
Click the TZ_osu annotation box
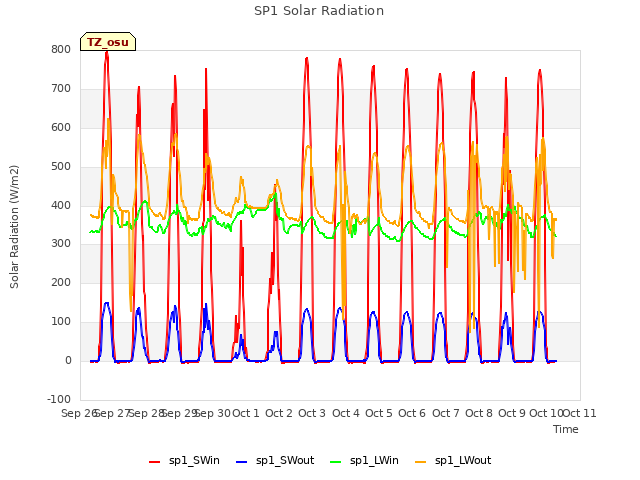108,42
